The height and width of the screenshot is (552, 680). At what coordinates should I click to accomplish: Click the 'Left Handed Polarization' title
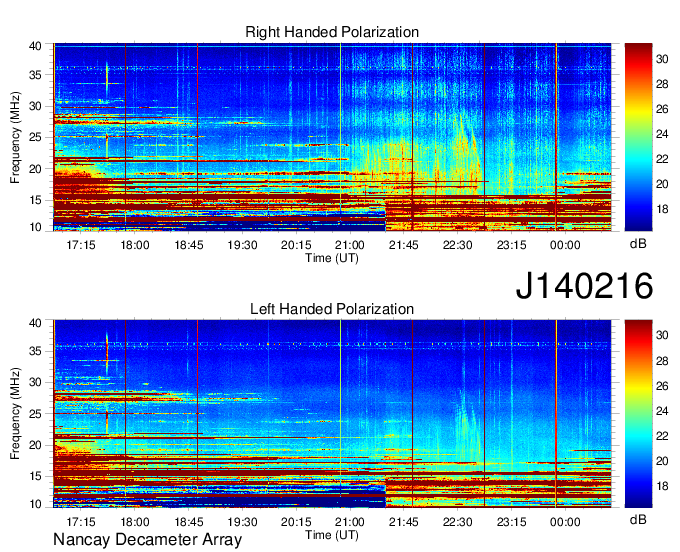332,309
